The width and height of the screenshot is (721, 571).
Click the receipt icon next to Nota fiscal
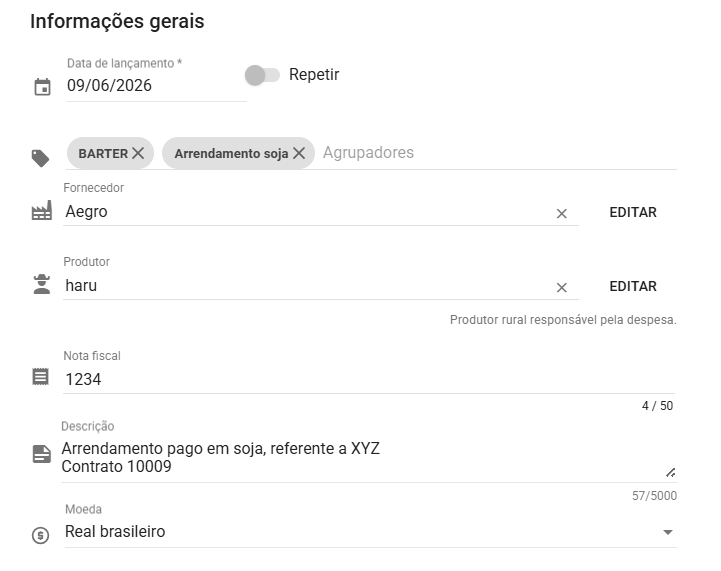click(40, 377)
